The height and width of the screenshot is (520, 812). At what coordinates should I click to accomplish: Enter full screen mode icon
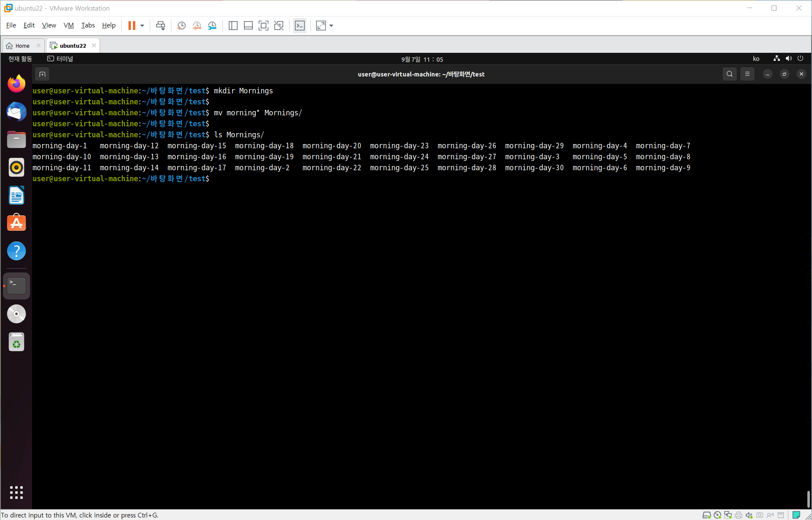(x=263, y=26)
